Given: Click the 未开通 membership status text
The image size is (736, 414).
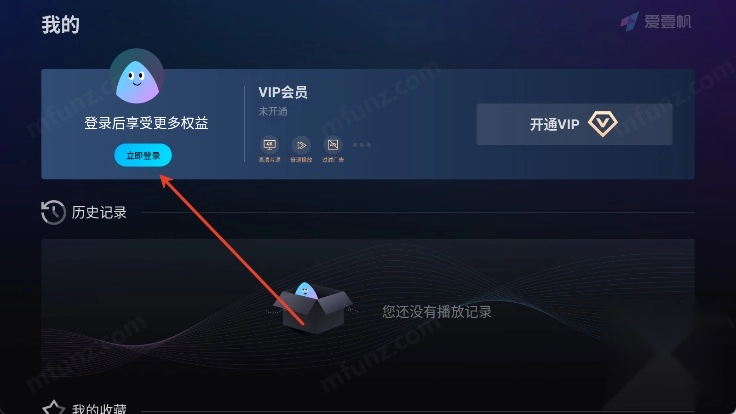Looking at the screenshot, I should point(273,111).
